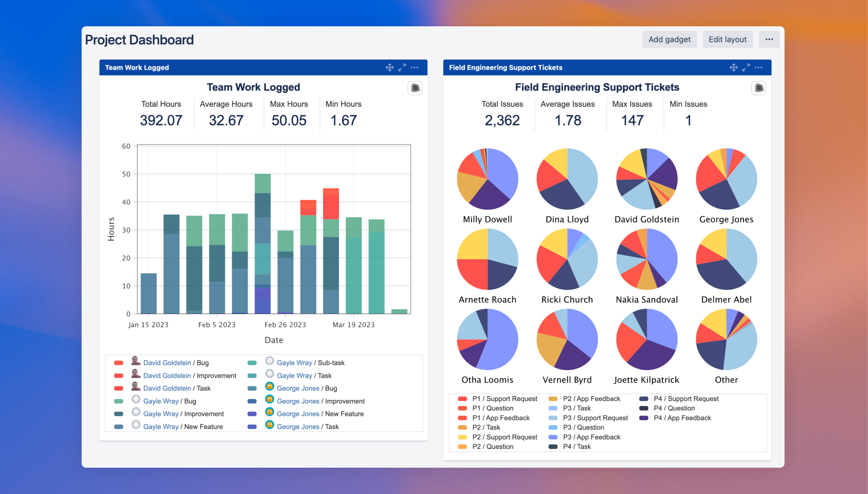Screen dimensions: 868x494
Task: Click export icon in Team Work Logged chart
Action: tap(415, 88)
